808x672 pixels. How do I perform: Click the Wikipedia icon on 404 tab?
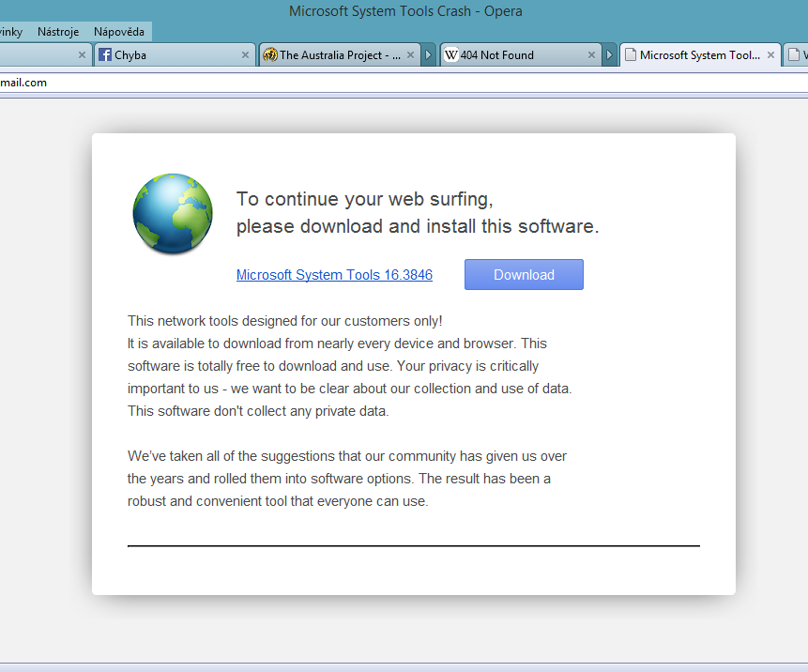451,55
